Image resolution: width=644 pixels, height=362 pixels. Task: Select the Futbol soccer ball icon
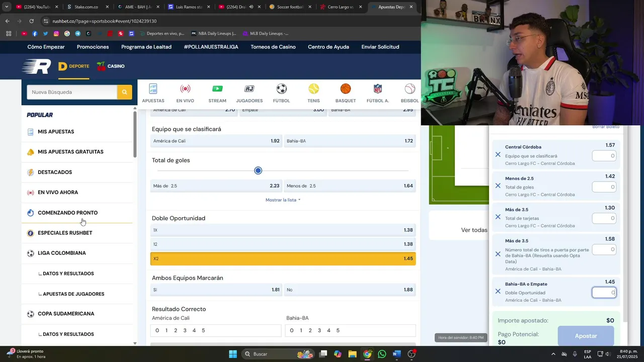coord(281,89)
